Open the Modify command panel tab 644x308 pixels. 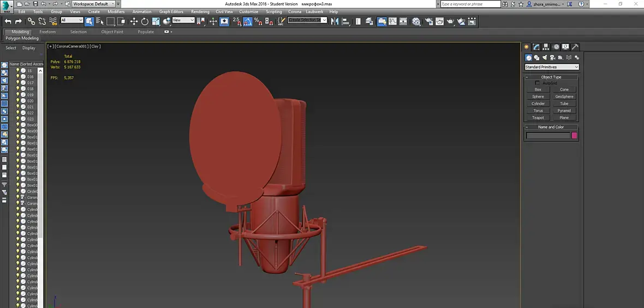[x=536, y=47]
